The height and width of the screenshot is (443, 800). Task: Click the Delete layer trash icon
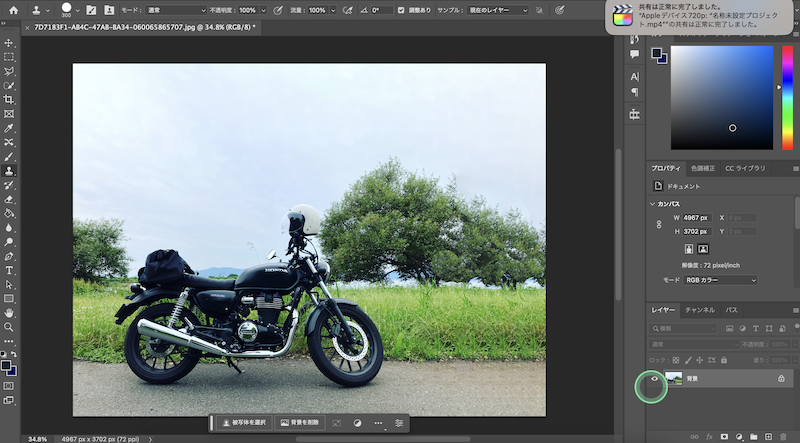tap(783, 437)
